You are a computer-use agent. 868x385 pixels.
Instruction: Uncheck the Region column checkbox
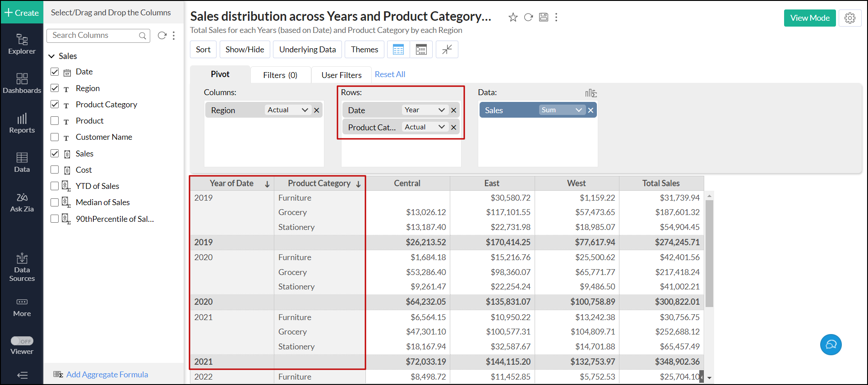click(x=55, y=88)
